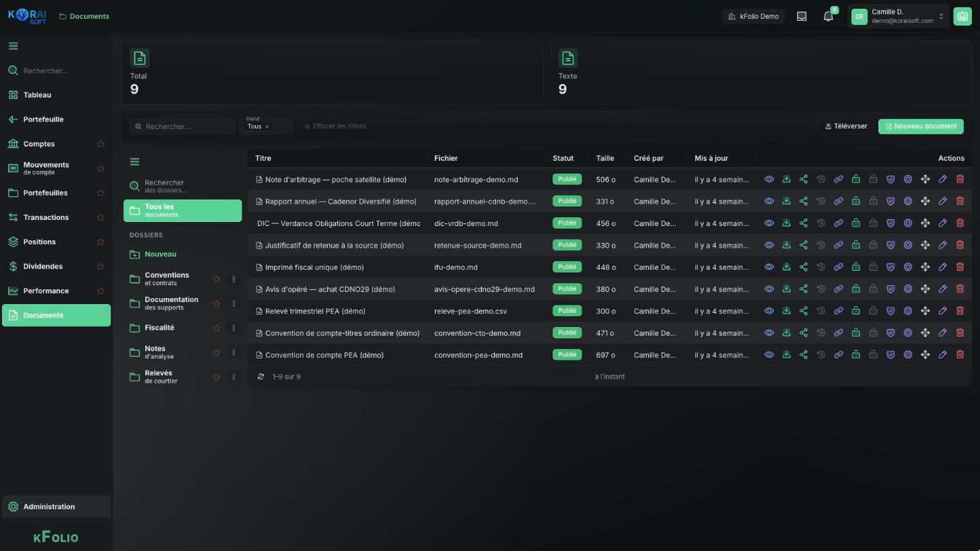Refresh the document list
Screen dimensions: 980x551
260,377
